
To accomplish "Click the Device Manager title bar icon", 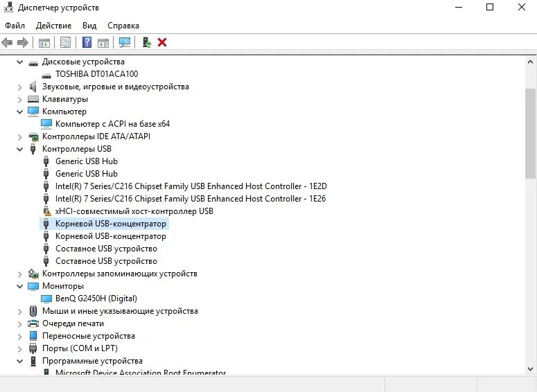I will (8, 7).
